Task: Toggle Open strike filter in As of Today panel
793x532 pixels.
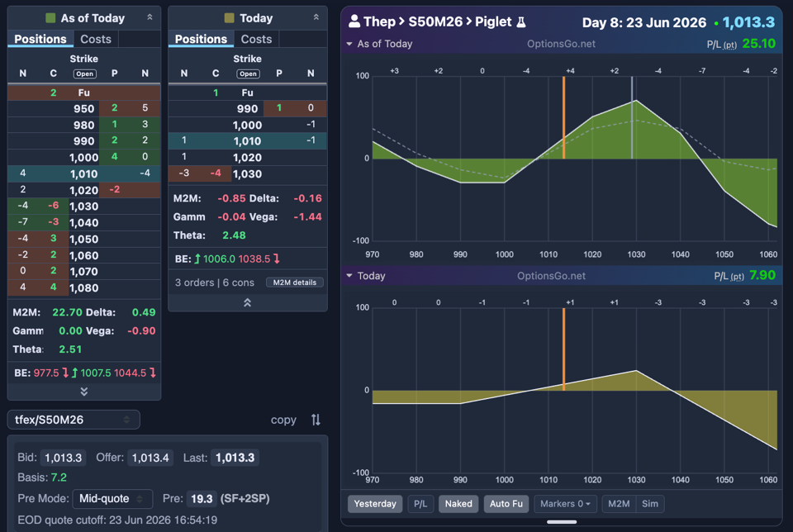Action: pyautogui.click(x=84, y=74)
